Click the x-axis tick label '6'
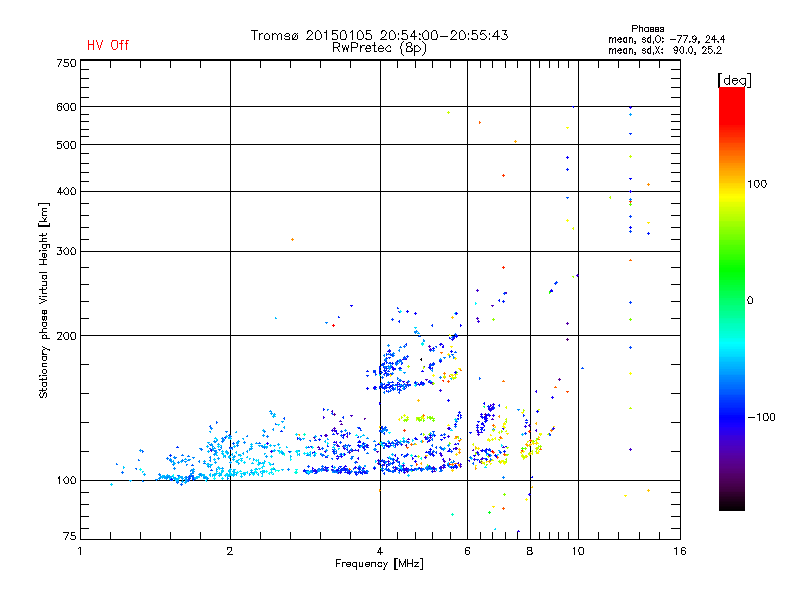 click(x=467, y=551)
